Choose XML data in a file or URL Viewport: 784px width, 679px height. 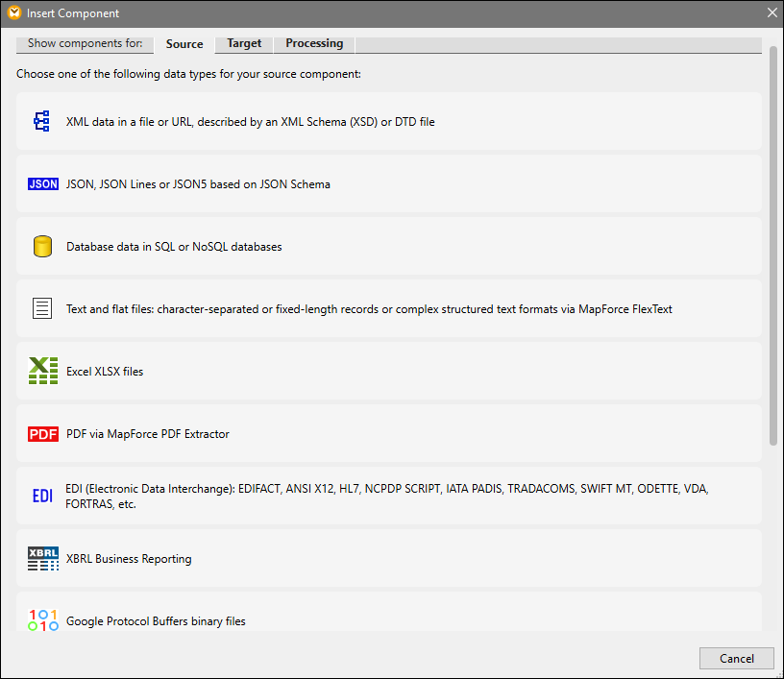pos(250,122)
